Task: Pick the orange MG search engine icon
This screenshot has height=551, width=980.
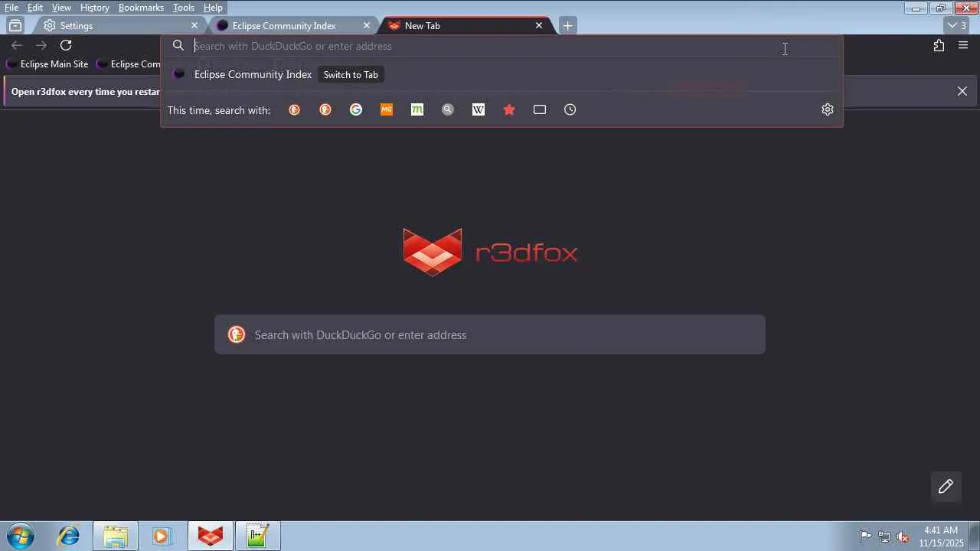Action: [387, 109]
